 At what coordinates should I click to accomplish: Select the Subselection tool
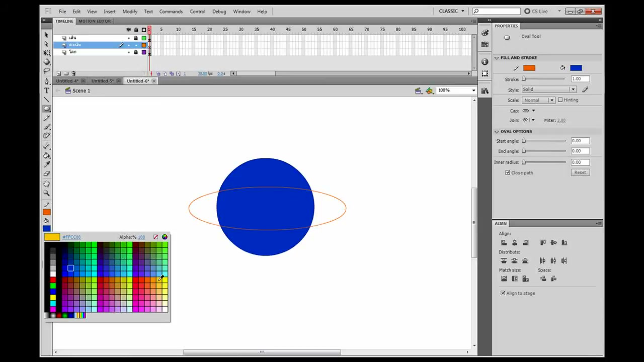(46, 44)
